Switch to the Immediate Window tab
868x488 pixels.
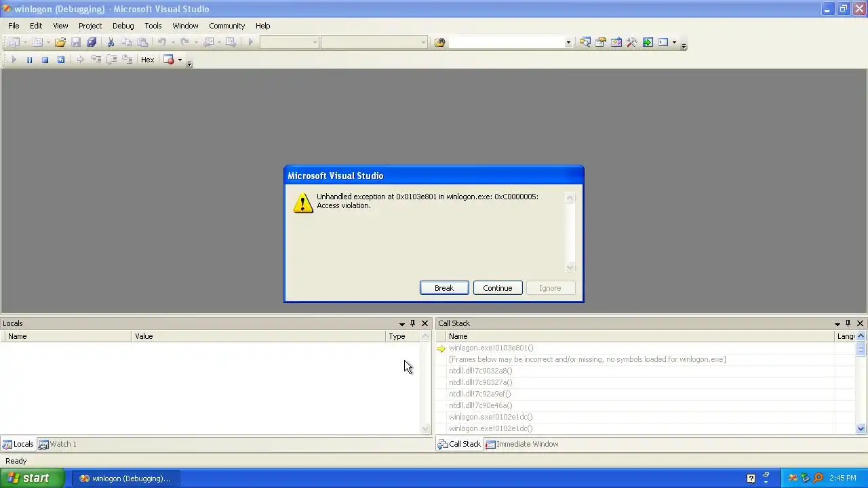click(522, 444)
